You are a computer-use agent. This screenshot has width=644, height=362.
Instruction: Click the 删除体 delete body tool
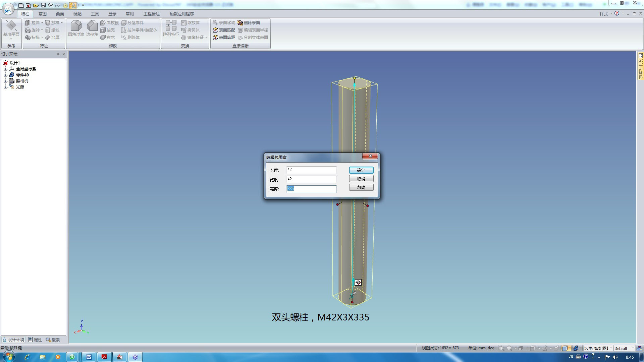coord(130,37)
